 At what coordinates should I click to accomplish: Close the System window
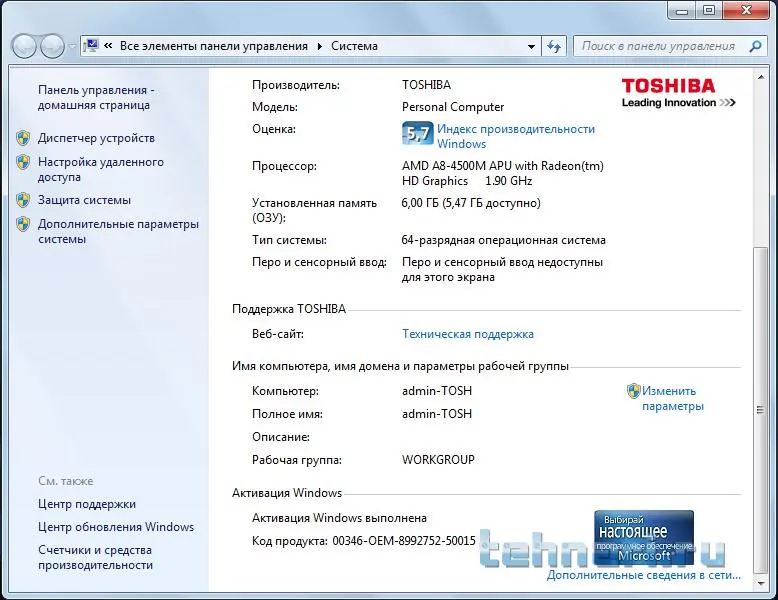[x=747, y=10]
